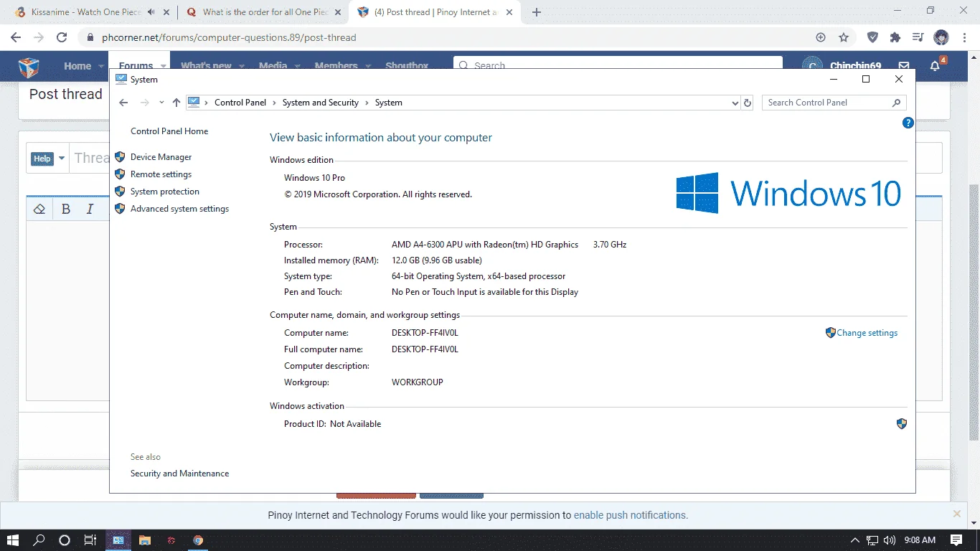
Task: Open the Windows Start menu
Action: coord(13,540)
